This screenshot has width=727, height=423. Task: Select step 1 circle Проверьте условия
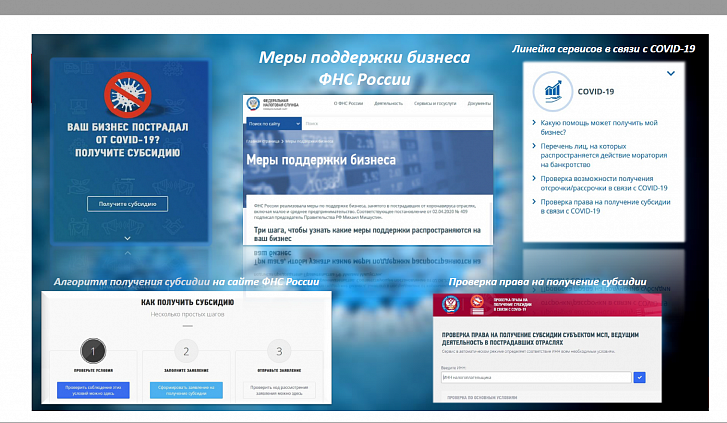click(x=93, y=351)
